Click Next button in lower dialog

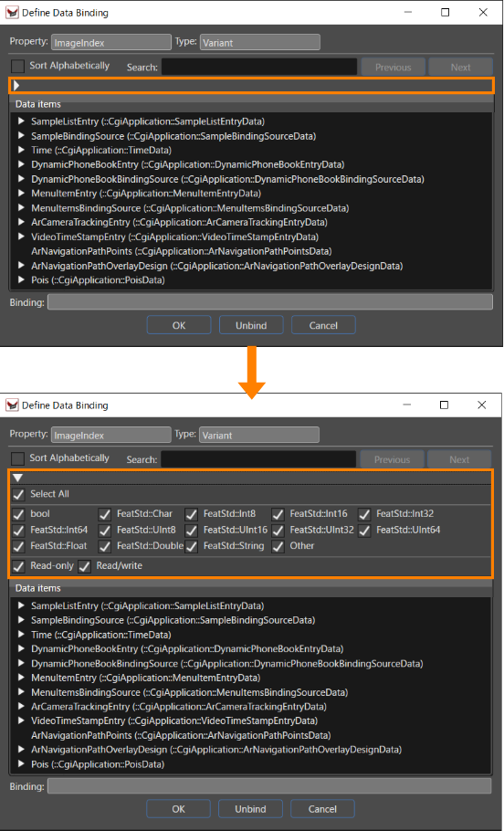[459, 459]
